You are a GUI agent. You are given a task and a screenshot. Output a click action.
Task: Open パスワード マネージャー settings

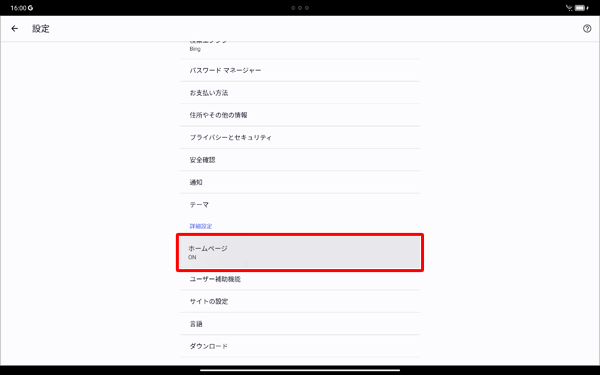click(x=300, y=70)
